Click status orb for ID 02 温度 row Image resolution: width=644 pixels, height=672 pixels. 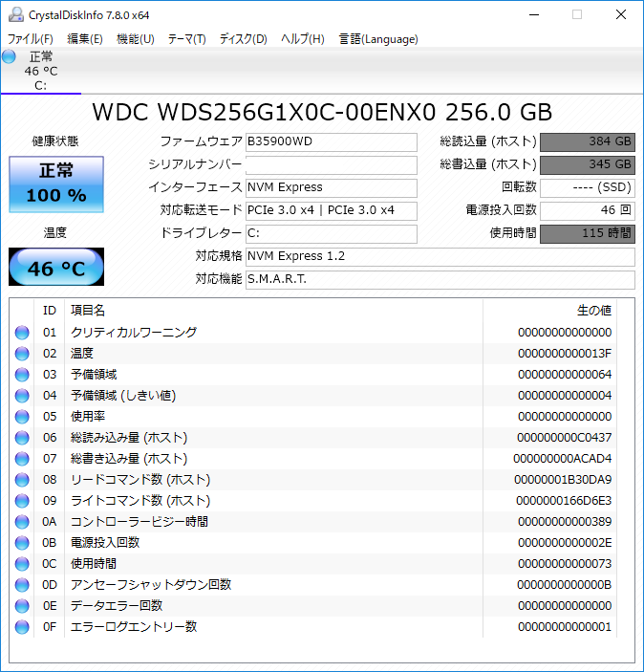[x=22, y=354]
